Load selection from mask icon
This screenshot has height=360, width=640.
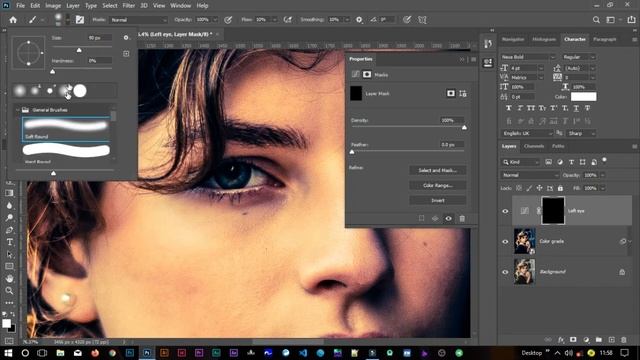click(422, 218)
